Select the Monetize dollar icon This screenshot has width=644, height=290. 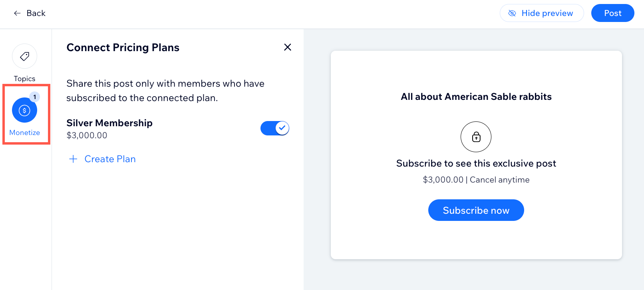click(x=24, y=110)
